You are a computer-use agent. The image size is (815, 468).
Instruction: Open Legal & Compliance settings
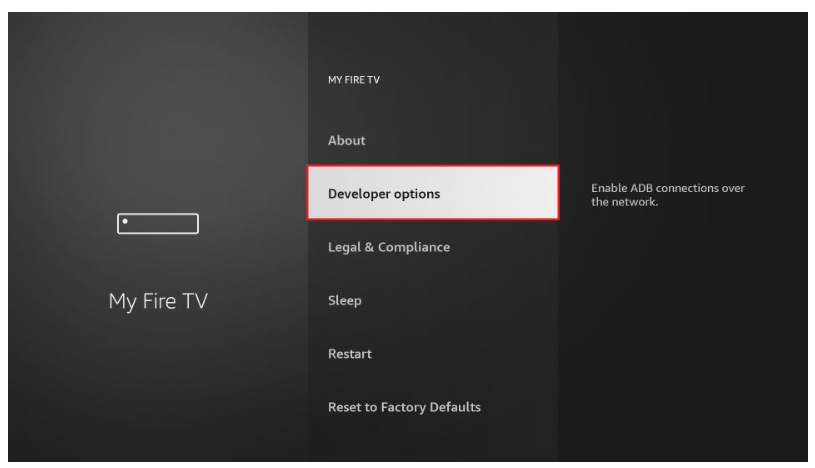click(389, 248)
